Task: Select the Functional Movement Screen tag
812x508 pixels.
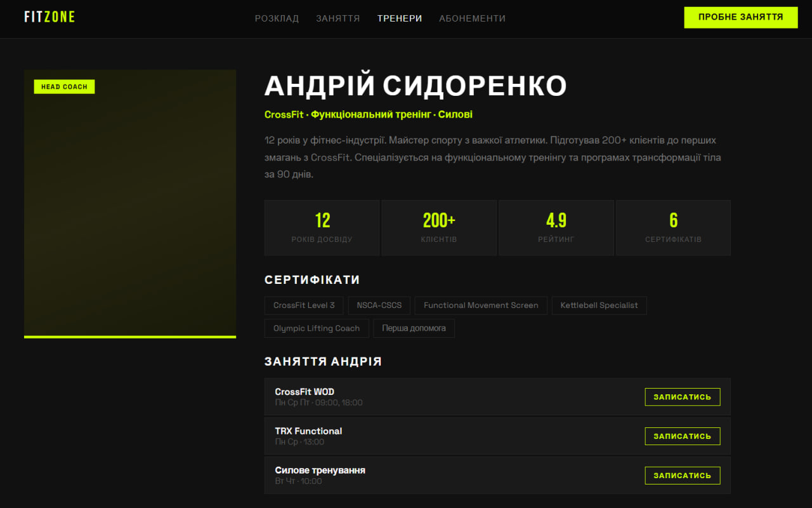Action: (x=480, y=305)
